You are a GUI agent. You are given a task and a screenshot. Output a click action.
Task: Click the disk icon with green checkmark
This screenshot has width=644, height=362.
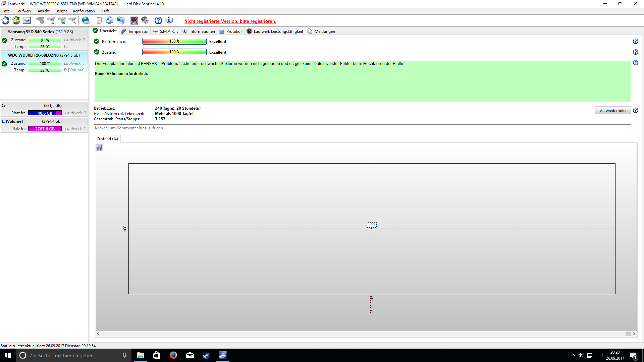62,20
